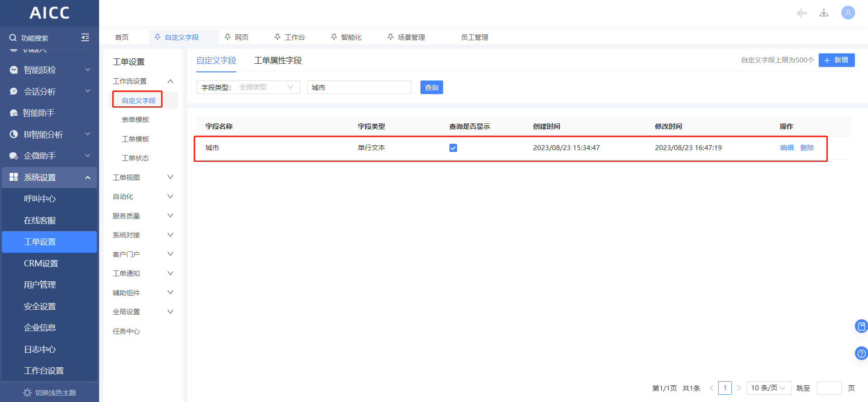Open the audio waveform icon in header
Screen dimensions: 868x402
802,13
